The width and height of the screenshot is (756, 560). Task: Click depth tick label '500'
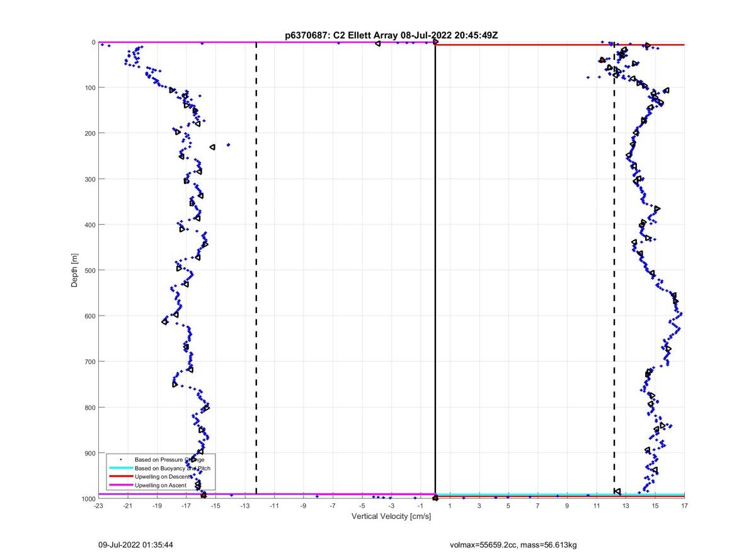tap(90, 270)
